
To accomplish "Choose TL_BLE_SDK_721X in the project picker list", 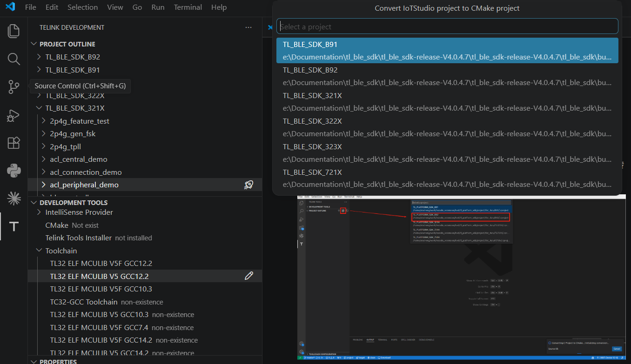I will (x=447, y=179).
